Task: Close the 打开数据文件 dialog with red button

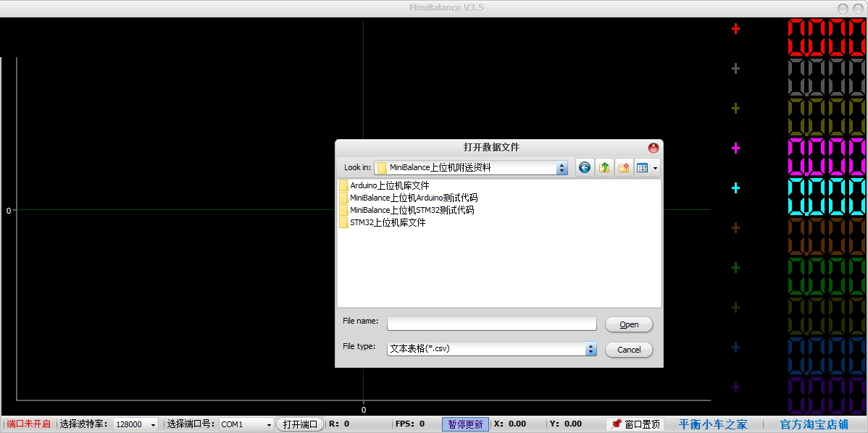Action: coord(654,148)
